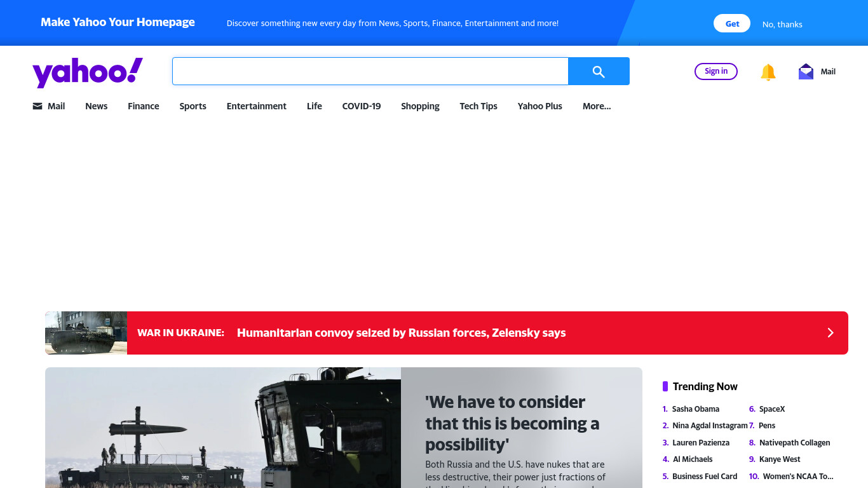Screen dimensions: 868x488
Task: Click the WAR IN UKRAINE: label
Action: coord(180,333)
